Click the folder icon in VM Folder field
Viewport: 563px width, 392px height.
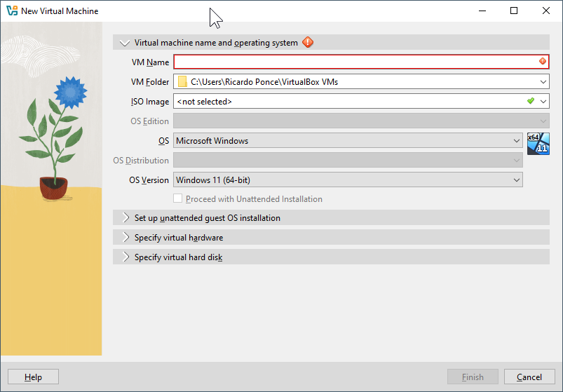pyautogui.click(x=182, y=82)
